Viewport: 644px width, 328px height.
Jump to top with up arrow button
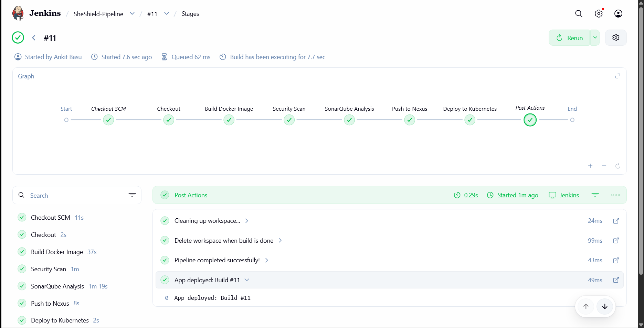[x=586, y=306]
